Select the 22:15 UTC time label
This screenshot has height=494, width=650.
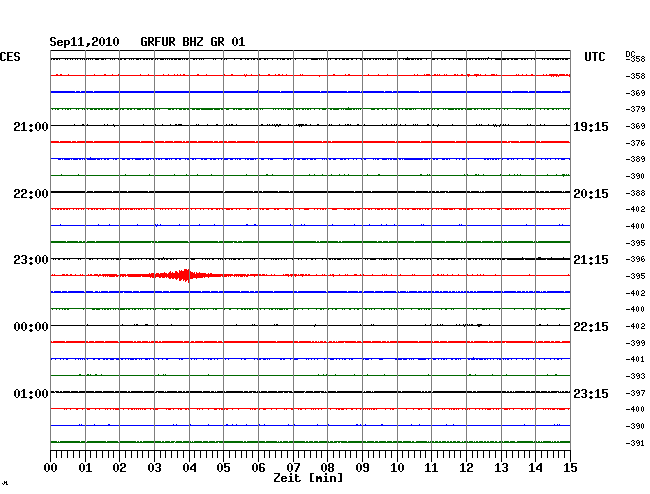point(591,327)
